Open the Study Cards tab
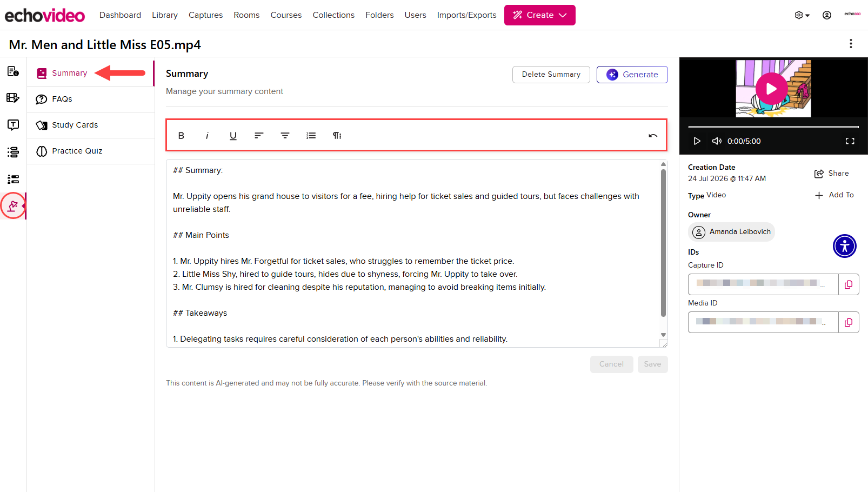The height and width of the screenshot is (492, 868). point(91,125)
